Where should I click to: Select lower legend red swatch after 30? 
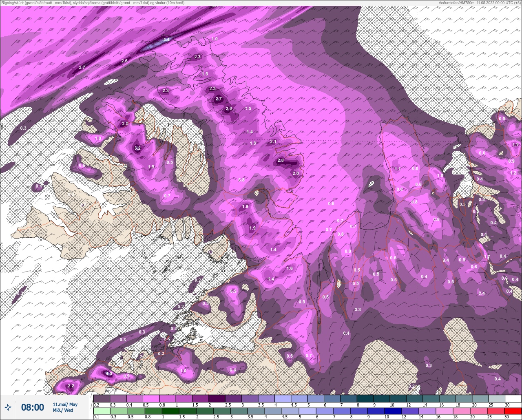(x=513, y=411)
